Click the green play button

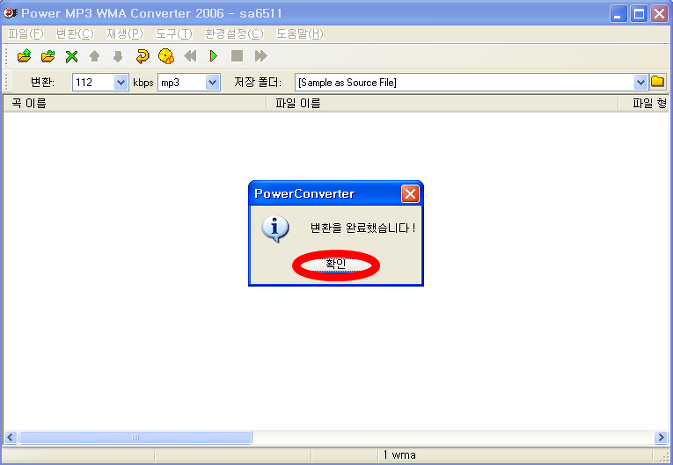[213, 56]
